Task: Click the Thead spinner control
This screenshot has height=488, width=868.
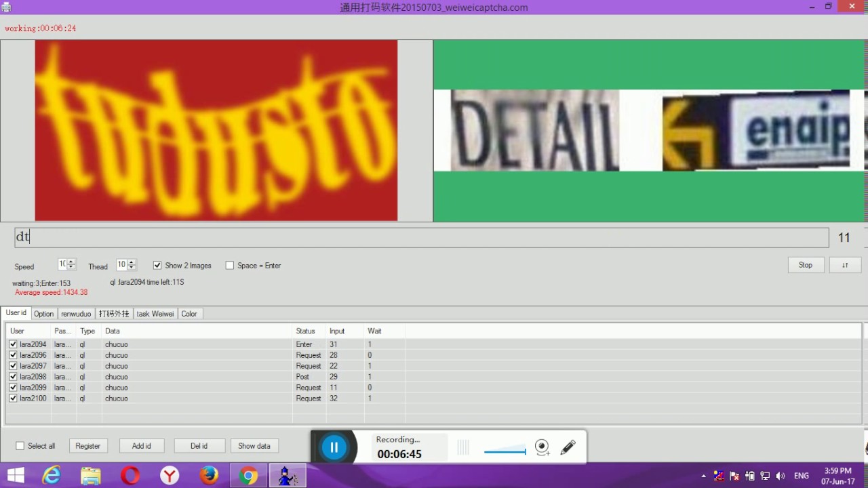Action: pos(126,264)
